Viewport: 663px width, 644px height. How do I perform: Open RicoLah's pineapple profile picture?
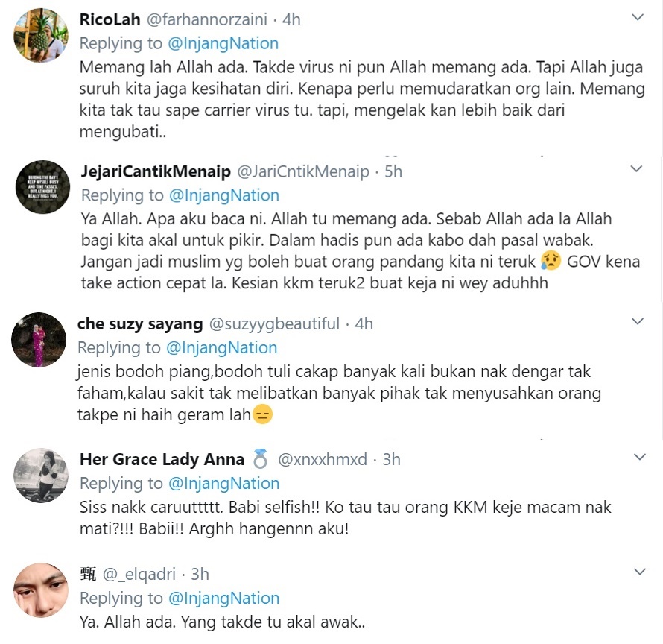click(x=41, y=36)
